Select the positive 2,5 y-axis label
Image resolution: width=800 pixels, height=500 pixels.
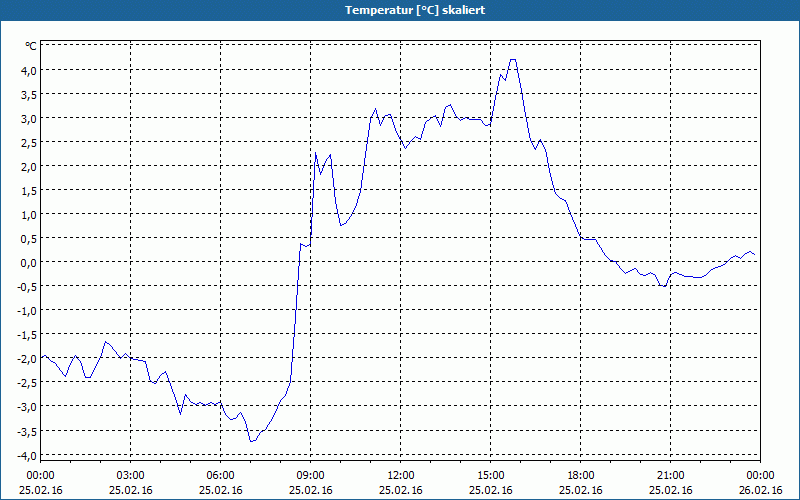pos(28,142)
